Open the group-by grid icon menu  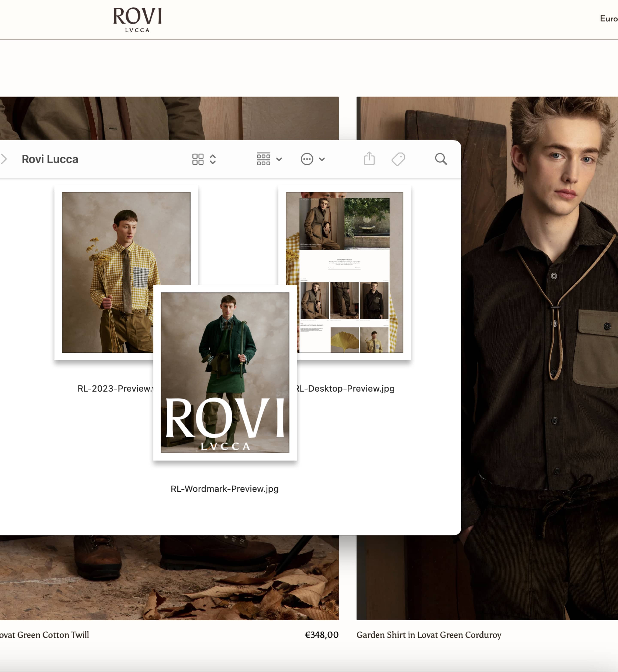coord(263,159)
